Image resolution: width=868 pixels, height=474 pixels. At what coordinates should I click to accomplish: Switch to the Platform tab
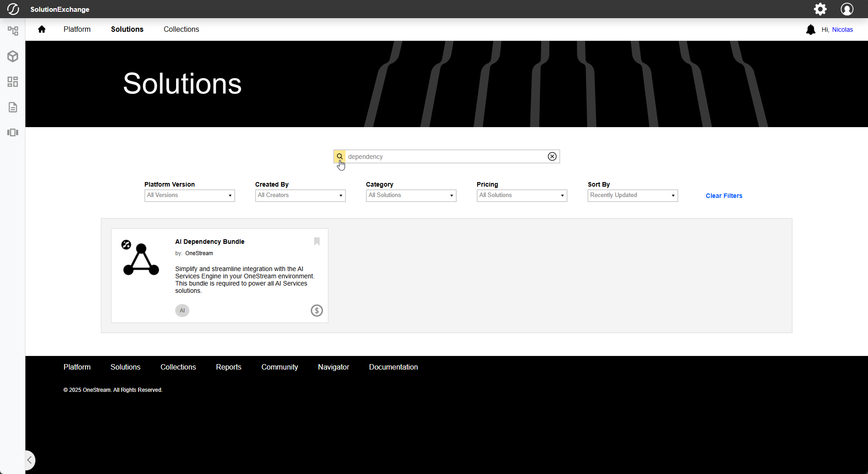(x=77, y=30)
